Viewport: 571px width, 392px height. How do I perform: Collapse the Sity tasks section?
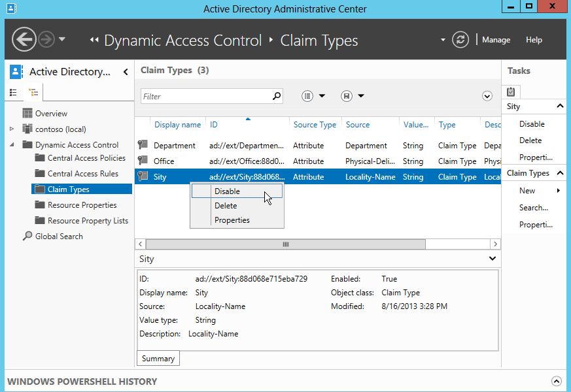coord(560,106)
